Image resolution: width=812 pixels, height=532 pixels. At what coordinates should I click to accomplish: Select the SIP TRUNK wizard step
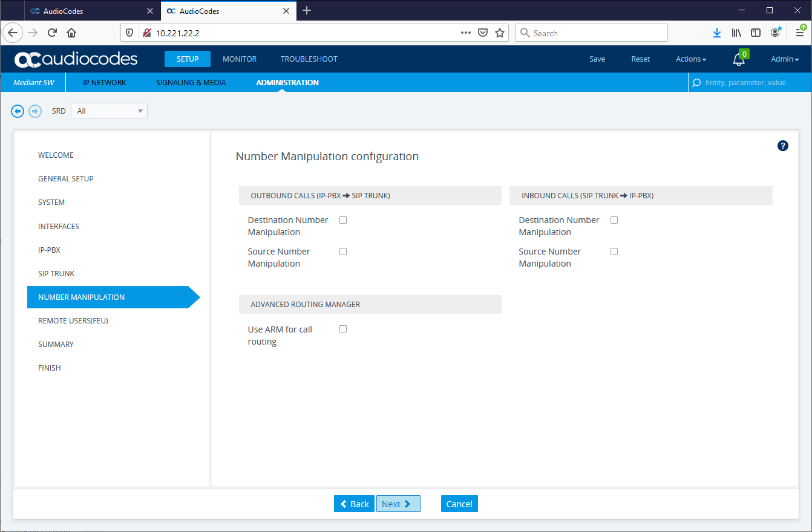56,274
